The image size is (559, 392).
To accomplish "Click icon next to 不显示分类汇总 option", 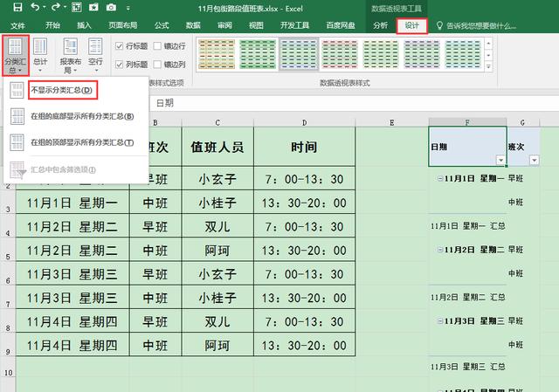I will pyautogui.click(x=17, y=90).
